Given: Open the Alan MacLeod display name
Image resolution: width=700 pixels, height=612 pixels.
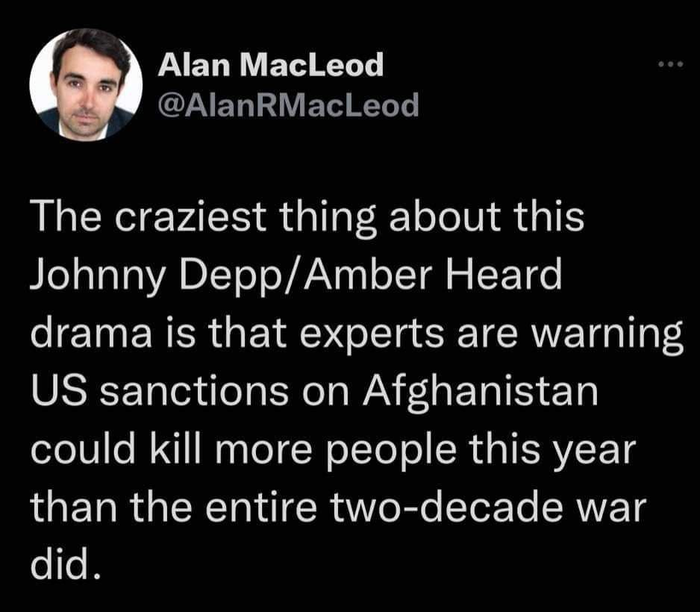Looking at the screenshot, I should click(x=271, y=66).
